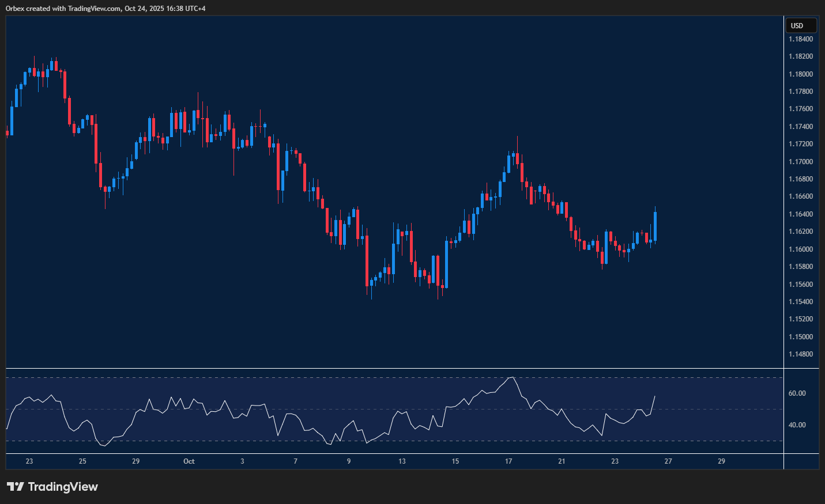
Task: Select the last point of the RSI line
Action: pyautogui.click(x=655, y=396)
